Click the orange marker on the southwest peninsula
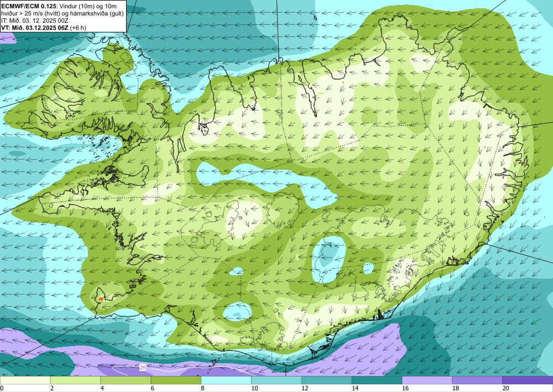This screenshot has height=392, width=553. tap(101, 299)
